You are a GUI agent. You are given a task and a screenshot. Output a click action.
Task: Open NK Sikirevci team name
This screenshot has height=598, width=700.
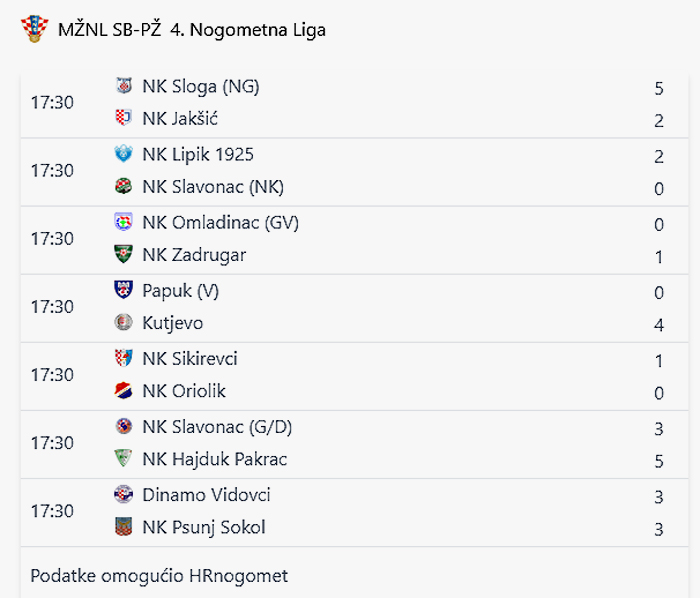[190, 358]
